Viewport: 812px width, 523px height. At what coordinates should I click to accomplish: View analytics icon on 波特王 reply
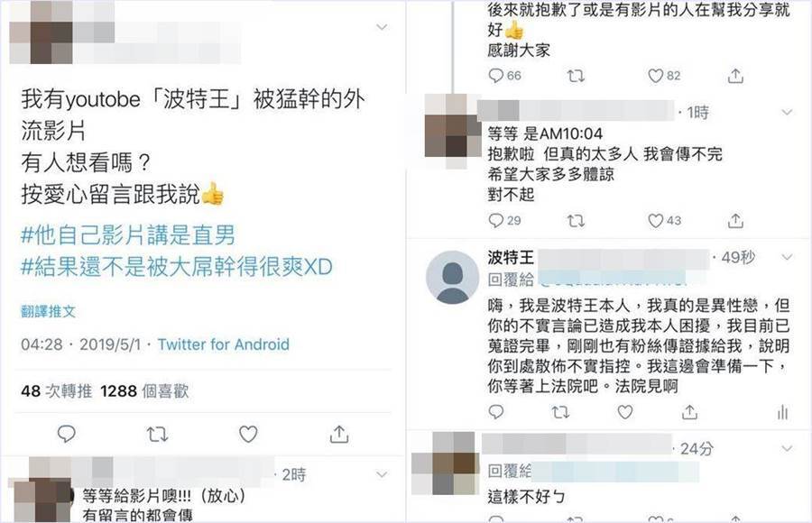782,412
